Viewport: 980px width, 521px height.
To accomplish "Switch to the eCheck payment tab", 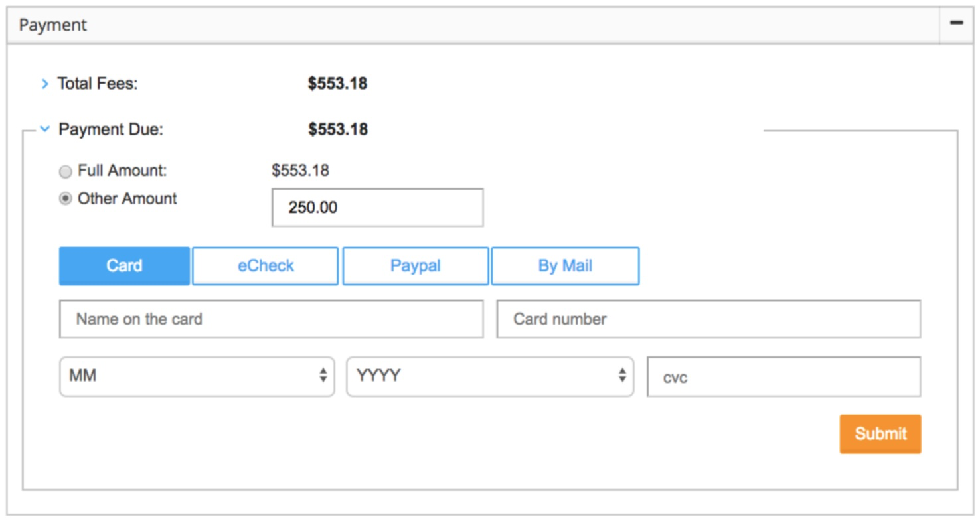I will click(265, 265).
